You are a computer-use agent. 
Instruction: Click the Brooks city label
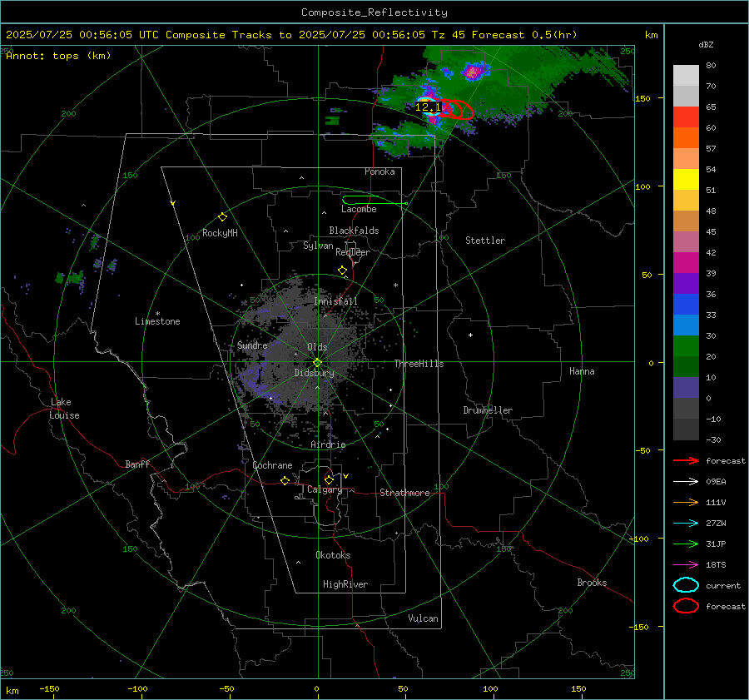592,583
